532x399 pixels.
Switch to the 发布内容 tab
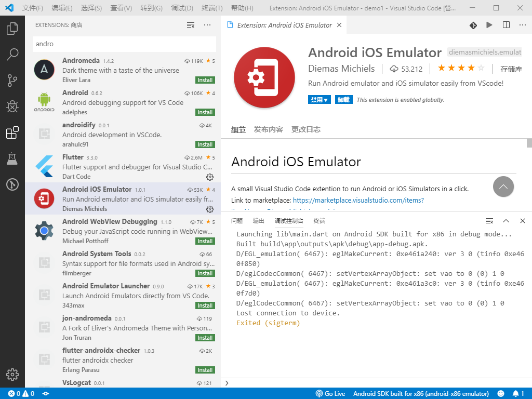pos(269,129)
